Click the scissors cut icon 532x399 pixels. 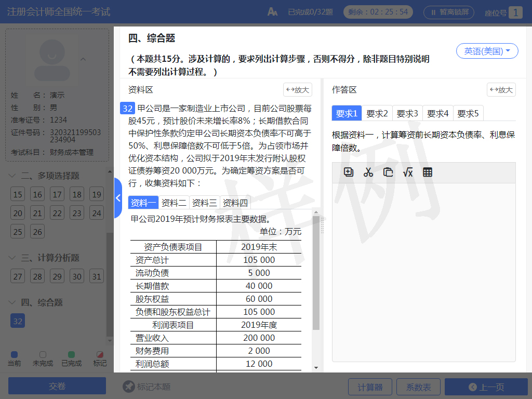tap(368, 172)
